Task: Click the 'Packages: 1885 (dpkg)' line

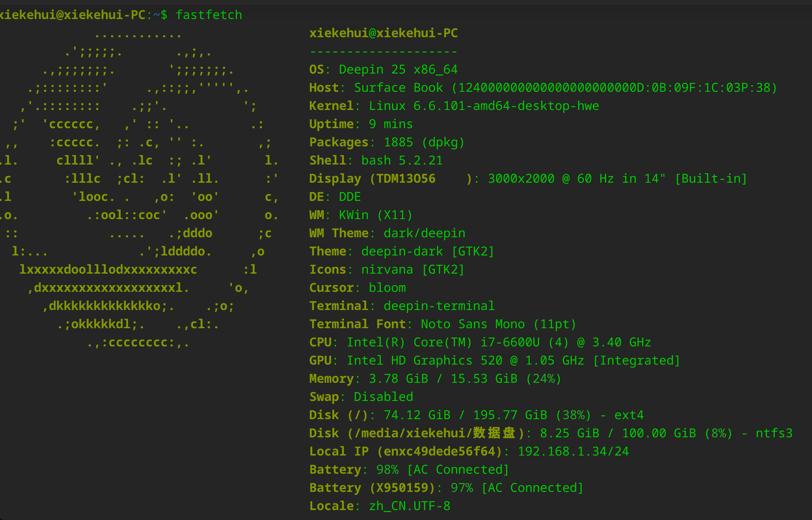Action: point(387,142)
